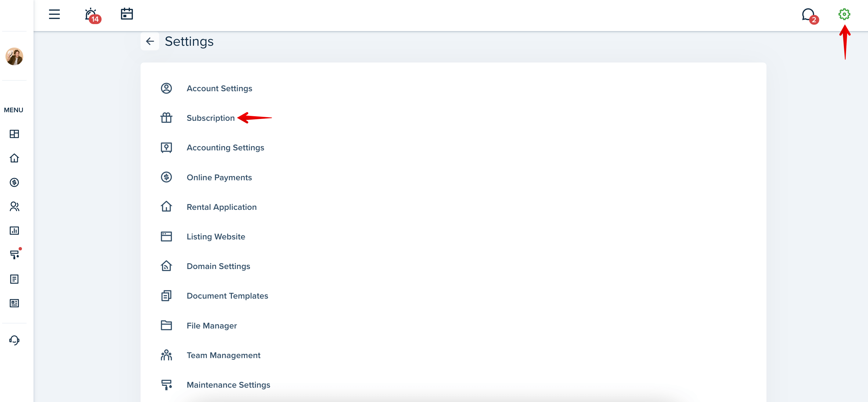The width and height of the screenshot is (868, 402).
Task: Click the Subscription gift icon
Action: pos(166,118)
